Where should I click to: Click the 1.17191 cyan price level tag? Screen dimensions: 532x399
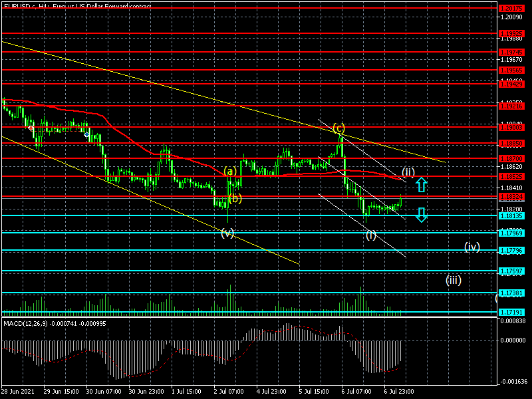click(511, 312)
